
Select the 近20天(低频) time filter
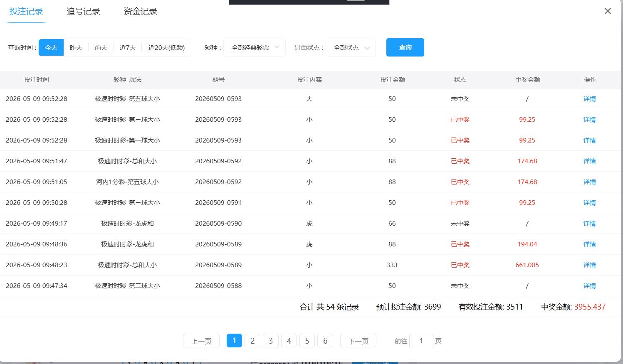click(166, 47)
